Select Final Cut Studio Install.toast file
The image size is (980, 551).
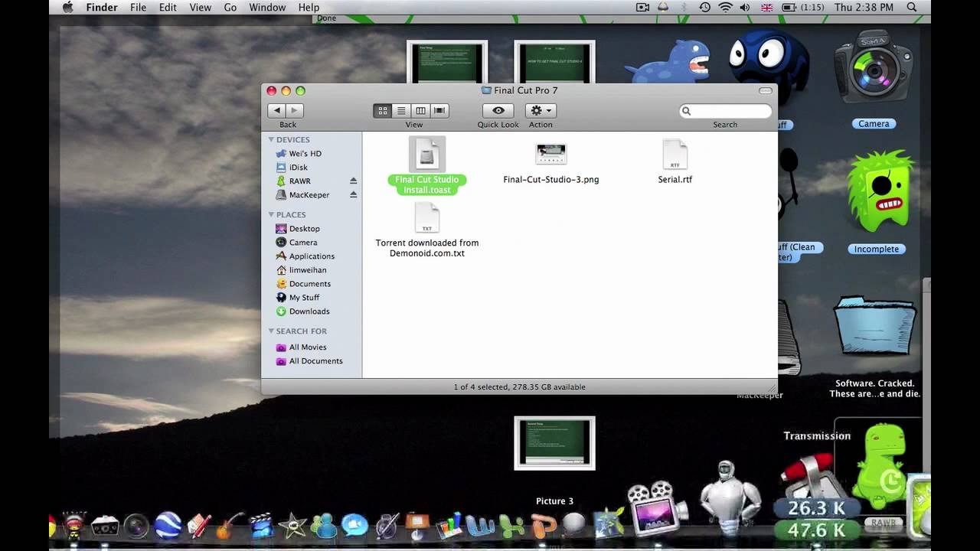coord(426,165)
